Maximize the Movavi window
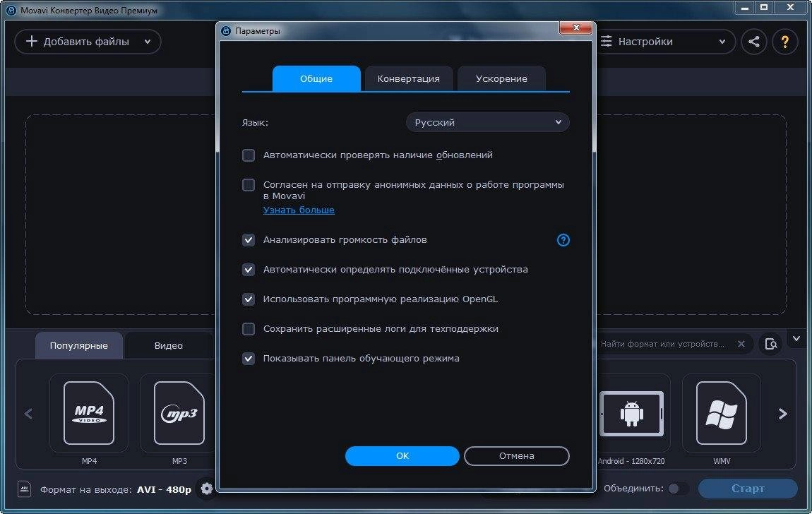The width and height of the screenshot is (812, 514). [x=765, y=7]
